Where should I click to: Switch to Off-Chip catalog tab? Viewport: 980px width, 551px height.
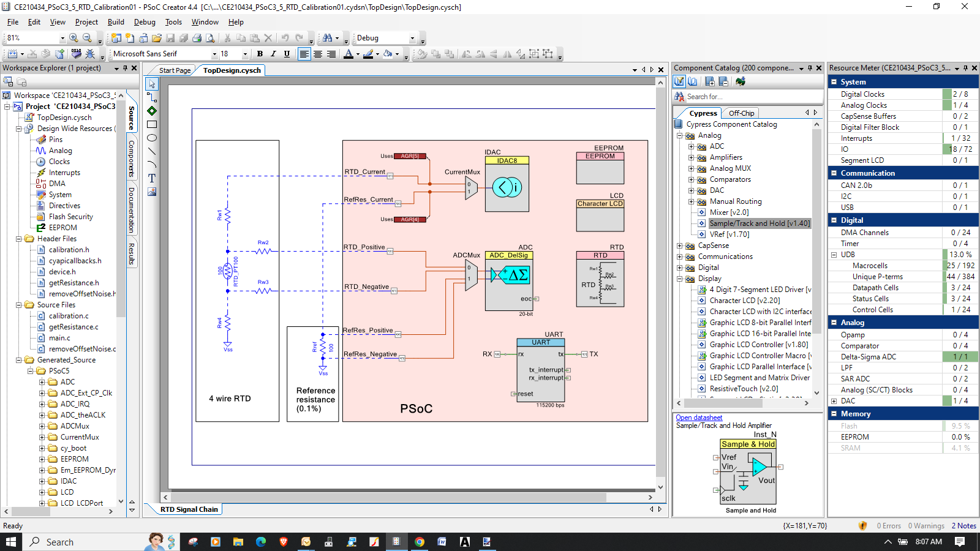coord(741,113)
